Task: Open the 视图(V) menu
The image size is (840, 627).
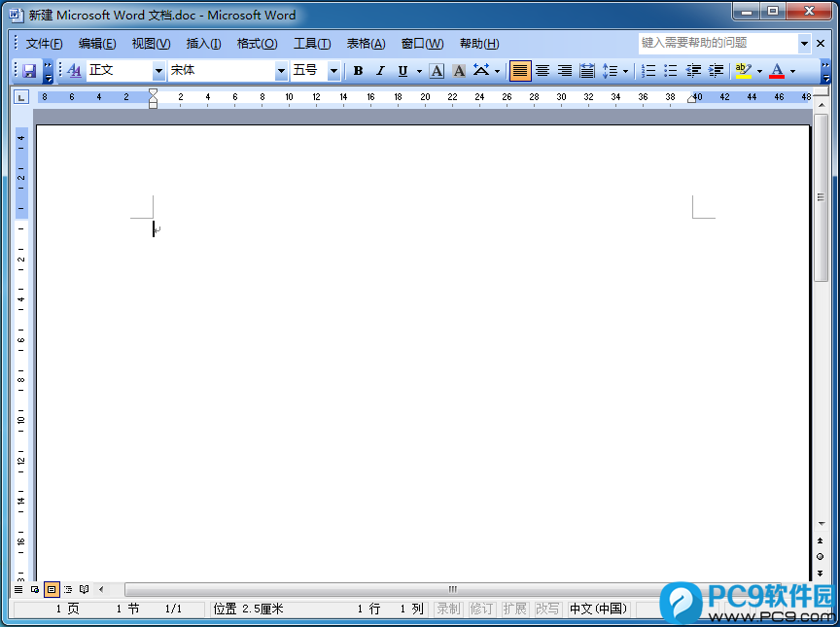Action: [151, 44]
